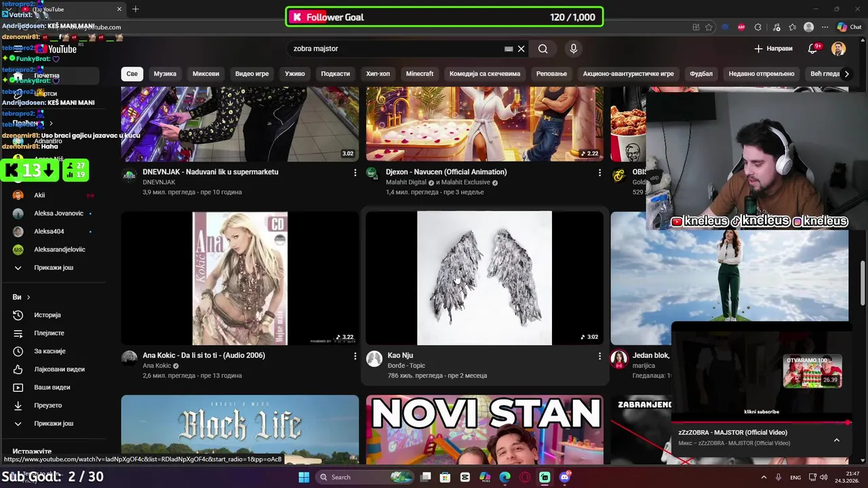Expand the miniplayer zZzZOBRA MAJSTOR chevron

tap(836, 440)
